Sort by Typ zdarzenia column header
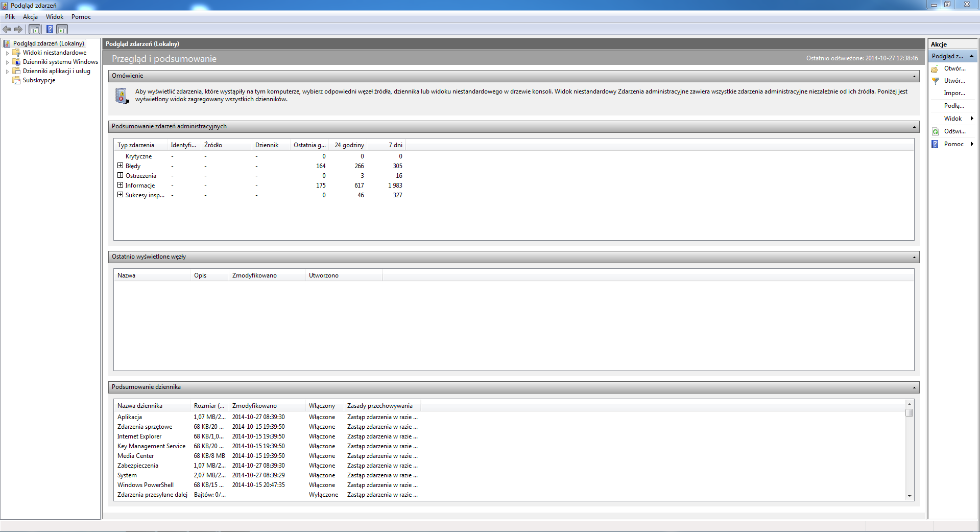This screenshot has width=980, height=532. click(140, 145)
